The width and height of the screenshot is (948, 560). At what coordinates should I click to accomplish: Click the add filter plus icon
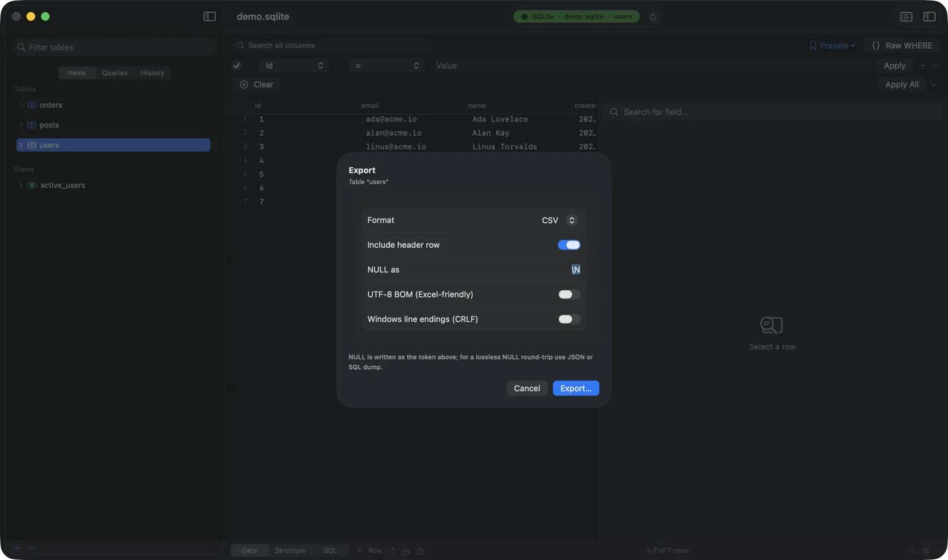coord(923,66)
